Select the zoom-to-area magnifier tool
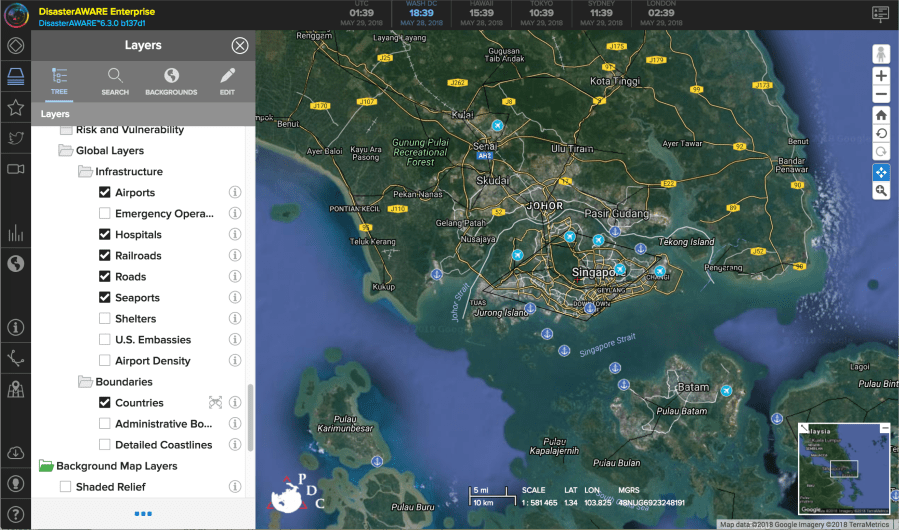This screenshot has width=899, height=530. coord(881,190)
